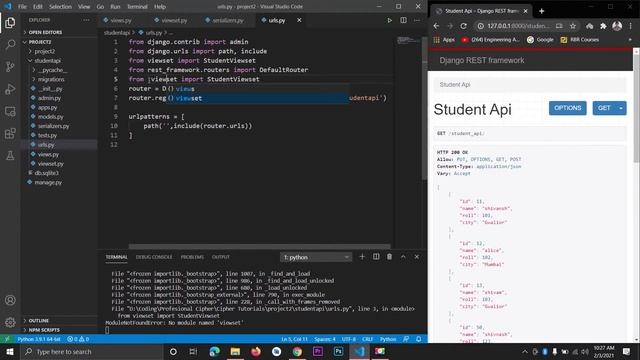Split the editor to the right
640x360 pixels.
[403, 20]
